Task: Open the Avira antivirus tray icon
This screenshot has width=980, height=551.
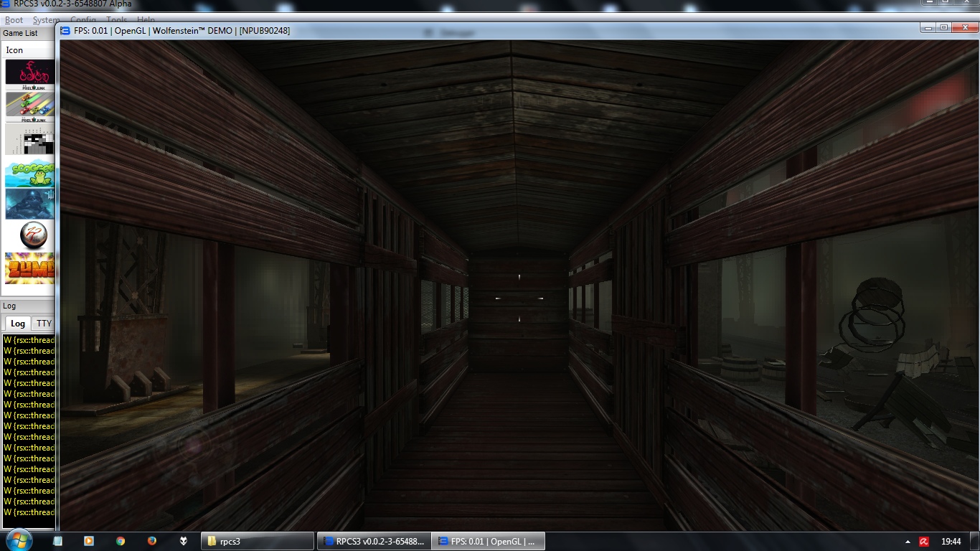Action: click(x=925, y=542)
